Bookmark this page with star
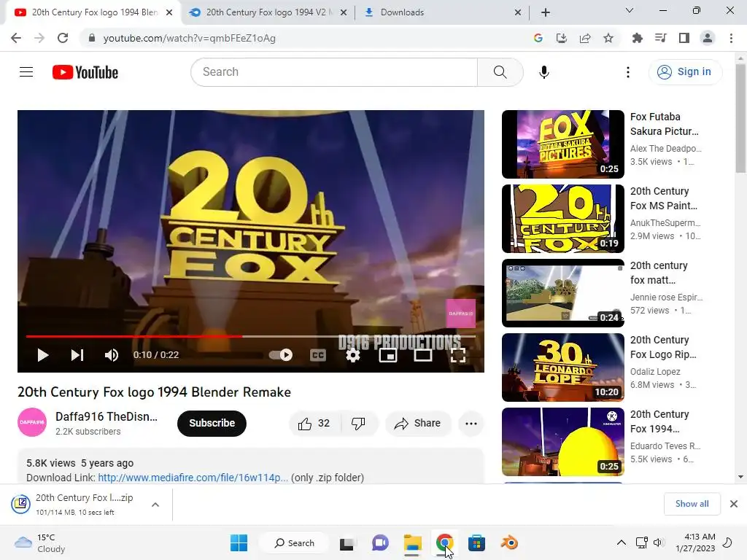 click(x=608, y=38)
